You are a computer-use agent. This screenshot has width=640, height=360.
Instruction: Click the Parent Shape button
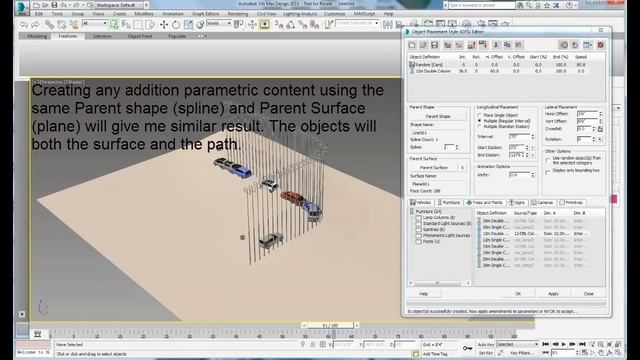pos(438,116)
